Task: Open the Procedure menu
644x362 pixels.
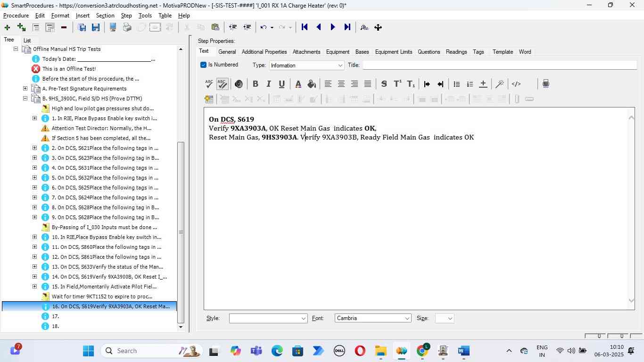Action: point(16,16)
